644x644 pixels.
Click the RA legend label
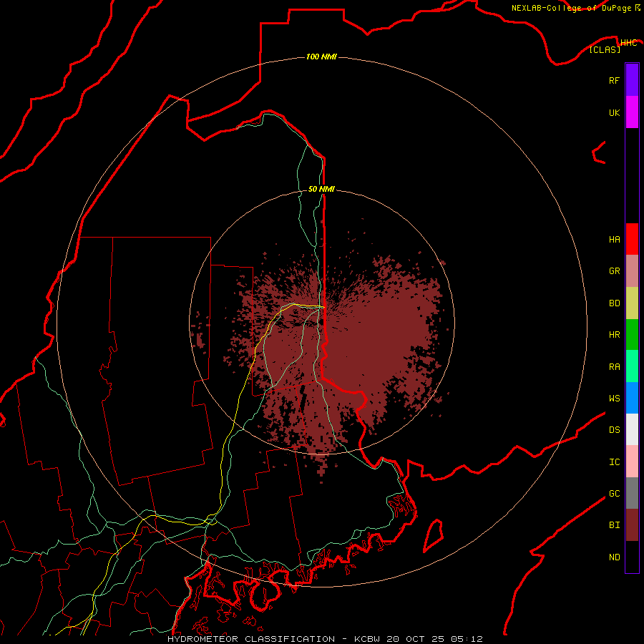pos(614,367)
